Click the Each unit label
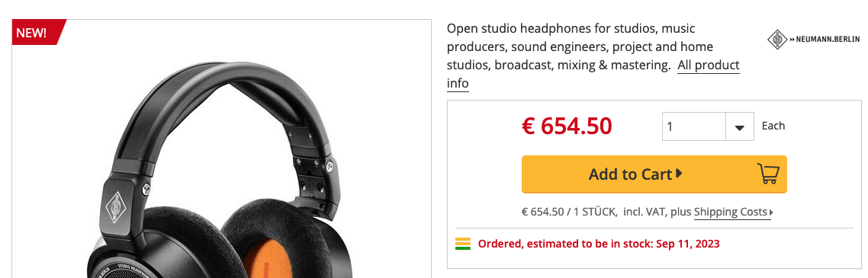 click(x=773, y=126)
